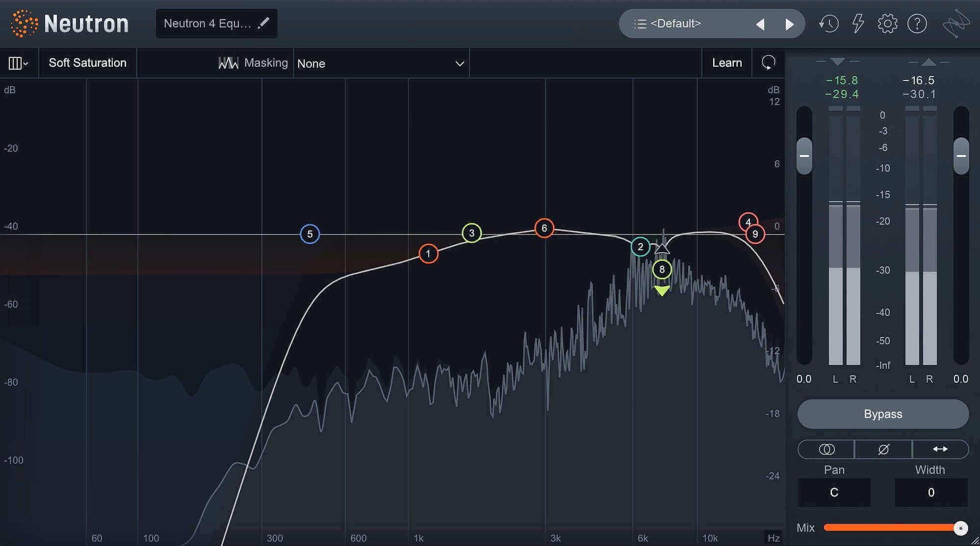
Task: Rename preset via pencil icon
Action: tap(263, 23)
